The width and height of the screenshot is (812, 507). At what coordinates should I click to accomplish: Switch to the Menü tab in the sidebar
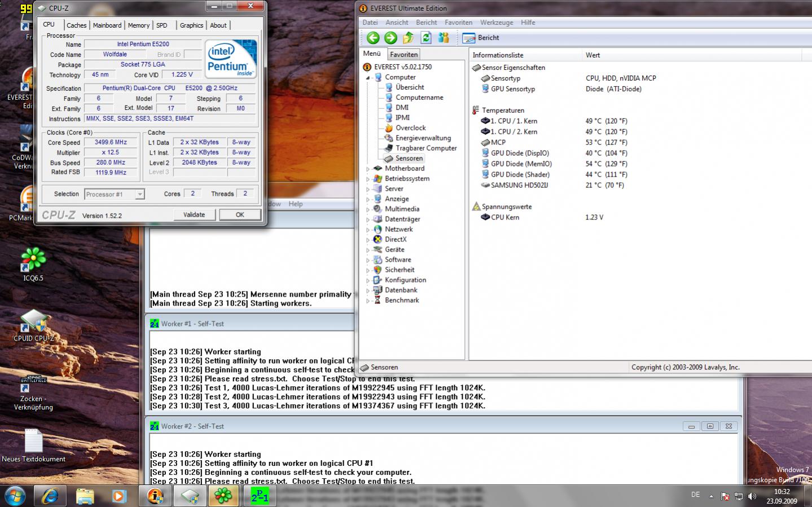tap(372, 54)
